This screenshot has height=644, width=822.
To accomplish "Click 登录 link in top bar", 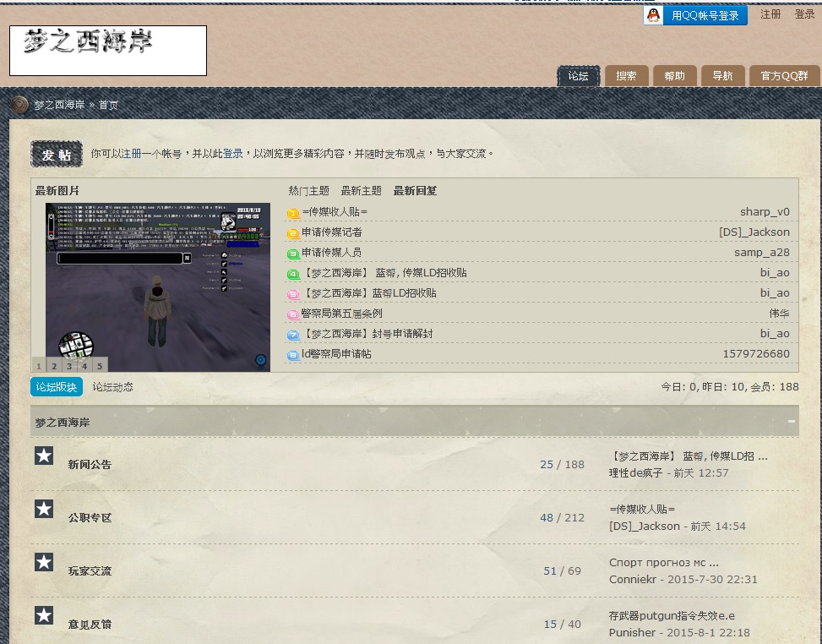I will pos(804,14).
